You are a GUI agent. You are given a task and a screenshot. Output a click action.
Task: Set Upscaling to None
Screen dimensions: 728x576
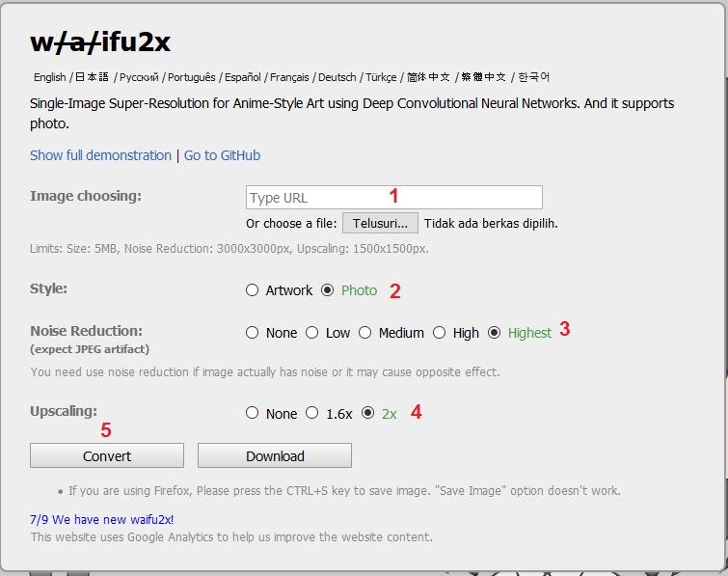252,413
